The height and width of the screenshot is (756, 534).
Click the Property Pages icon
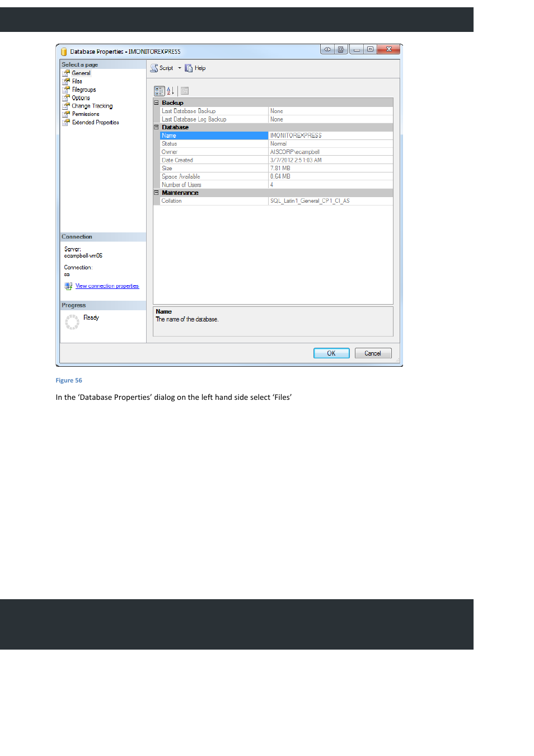(x=185, y=91)
